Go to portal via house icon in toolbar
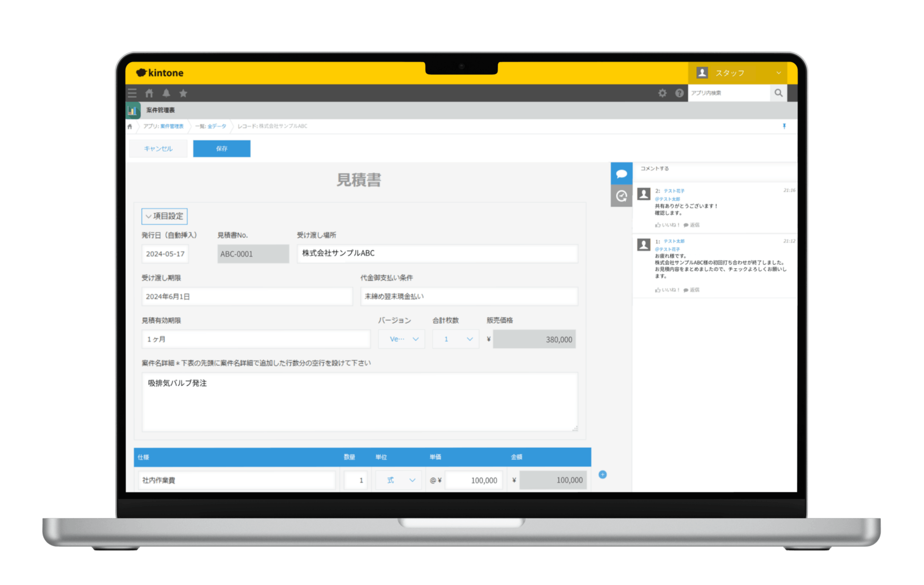The image size is (924, 585). pos(149,93)
